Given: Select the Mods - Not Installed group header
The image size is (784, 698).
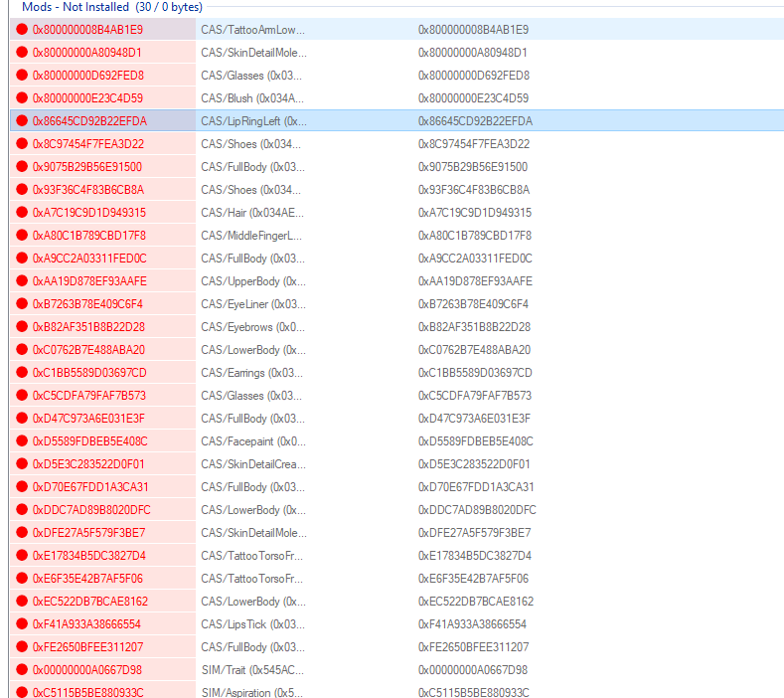Looking at the screenshot, I should coord(112,7).
